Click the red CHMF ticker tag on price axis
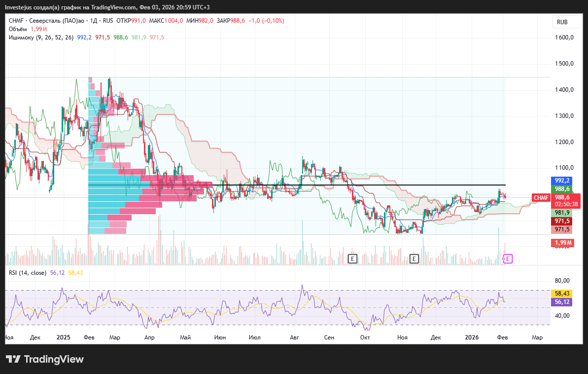Image resolution: width=588 pixels, height=374 pixels. pos(541,197)
